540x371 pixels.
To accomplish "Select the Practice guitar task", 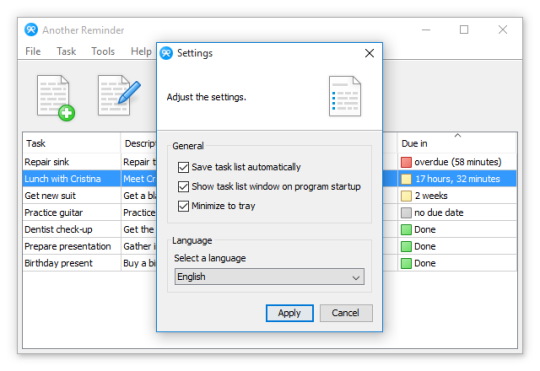I will (53, 213).
